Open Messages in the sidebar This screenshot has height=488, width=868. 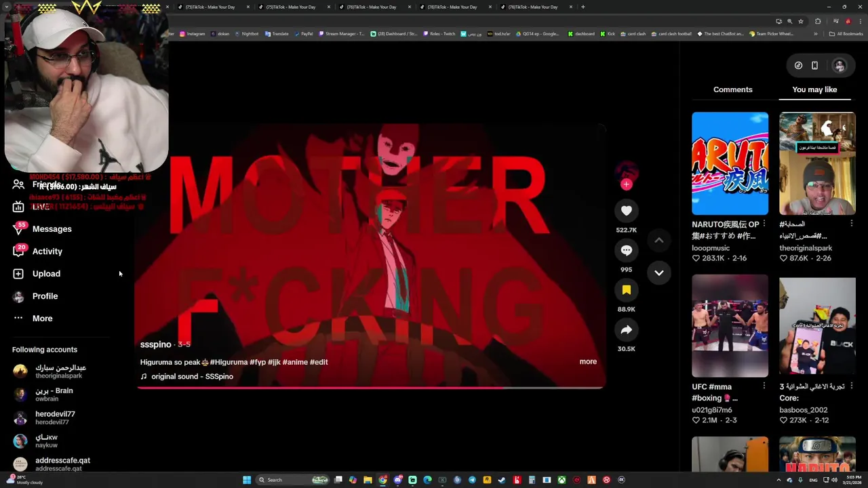point(42,229)
